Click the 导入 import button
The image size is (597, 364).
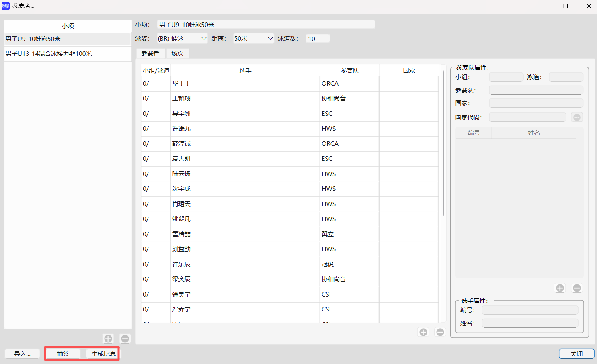click(x=22, y=354)
